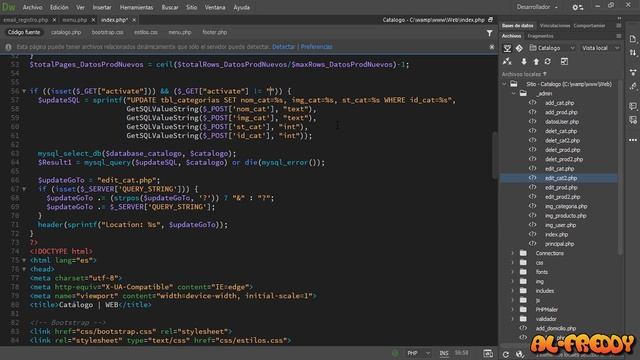Viewport: 640px width, 360px height.
Task: Click the Dreamweaver Dw logo icon
Action: (9, 7)
